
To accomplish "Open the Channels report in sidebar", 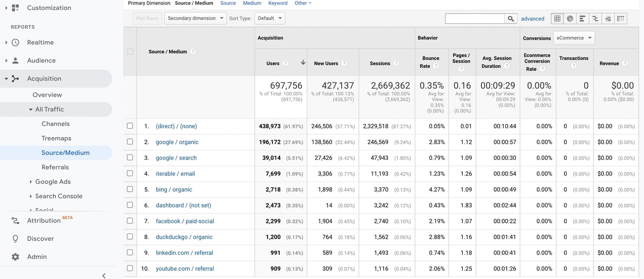I will click(x=56, y=124).
